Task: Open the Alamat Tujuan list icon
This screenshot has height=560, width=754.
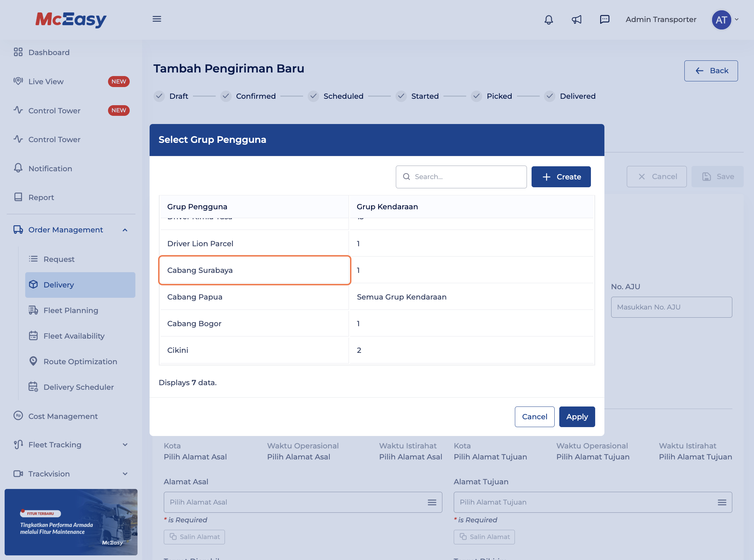Action: pos(722,502)
